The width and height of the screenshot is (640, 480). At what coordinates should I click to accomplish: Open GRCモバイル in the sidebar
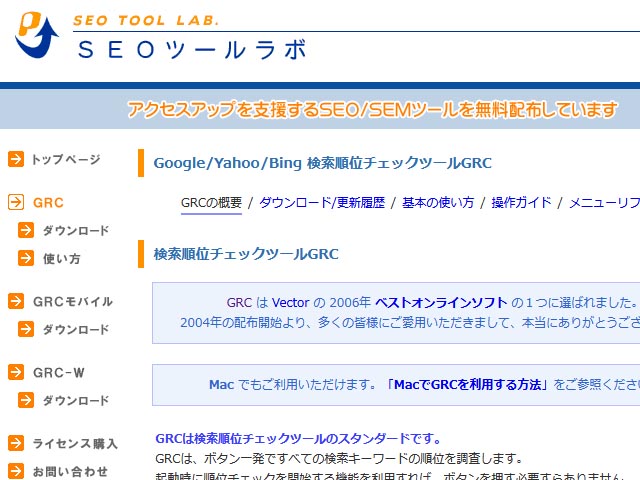click(73, 302)
